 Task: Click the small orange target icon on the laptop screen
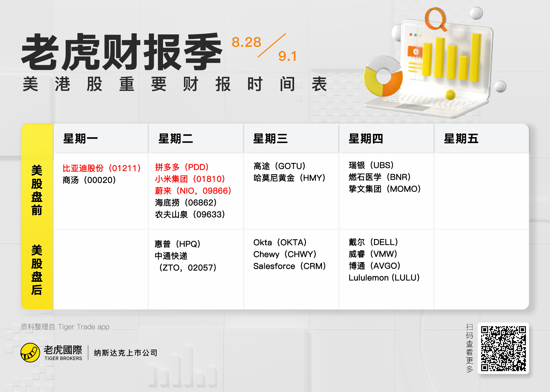(415, 51)
